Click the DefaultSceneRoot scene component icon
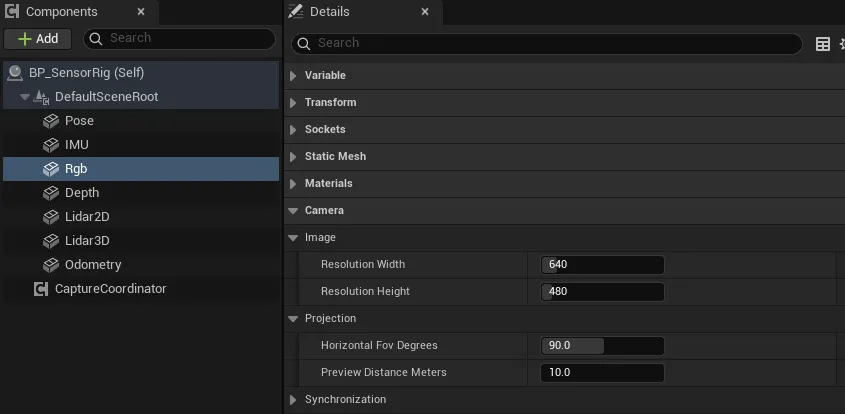Screen dimensions: 845x414 (41, 97)
